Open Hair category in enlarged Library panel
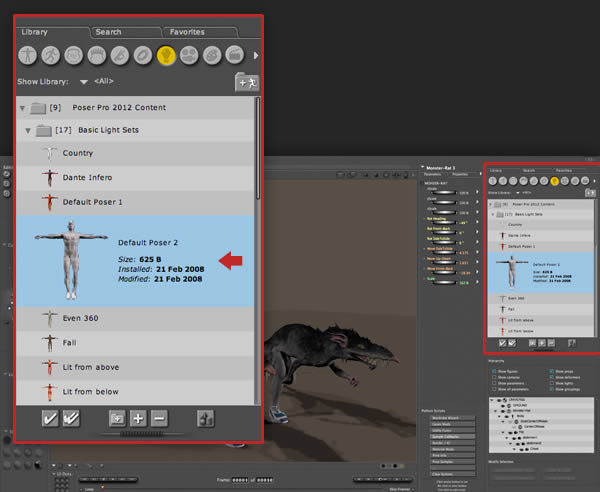The width and height of the screenshot is (600, 492). 96,55
